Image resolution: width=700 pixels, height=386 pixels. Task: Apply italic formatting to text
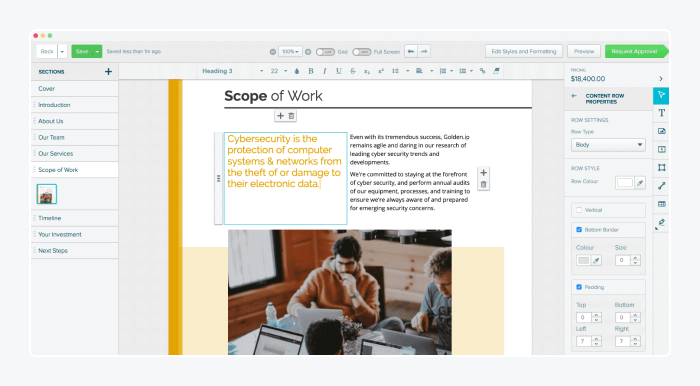pos(325,71)
